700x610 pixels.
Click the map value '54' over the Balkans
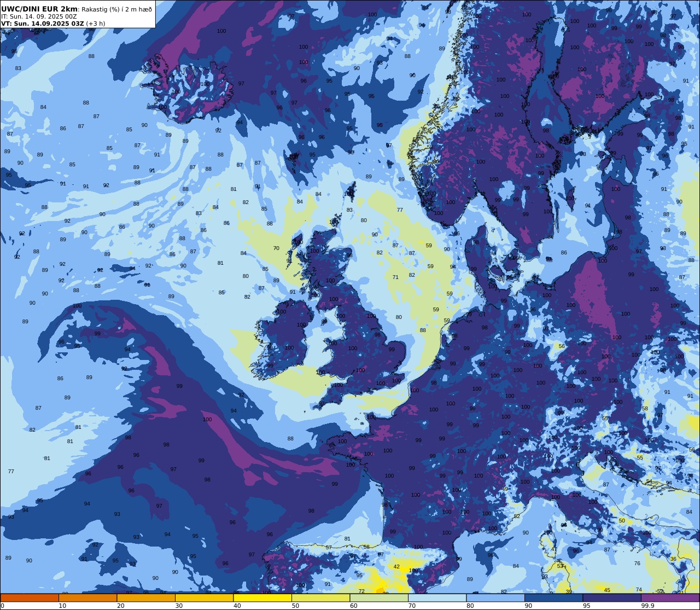[649, 481]
